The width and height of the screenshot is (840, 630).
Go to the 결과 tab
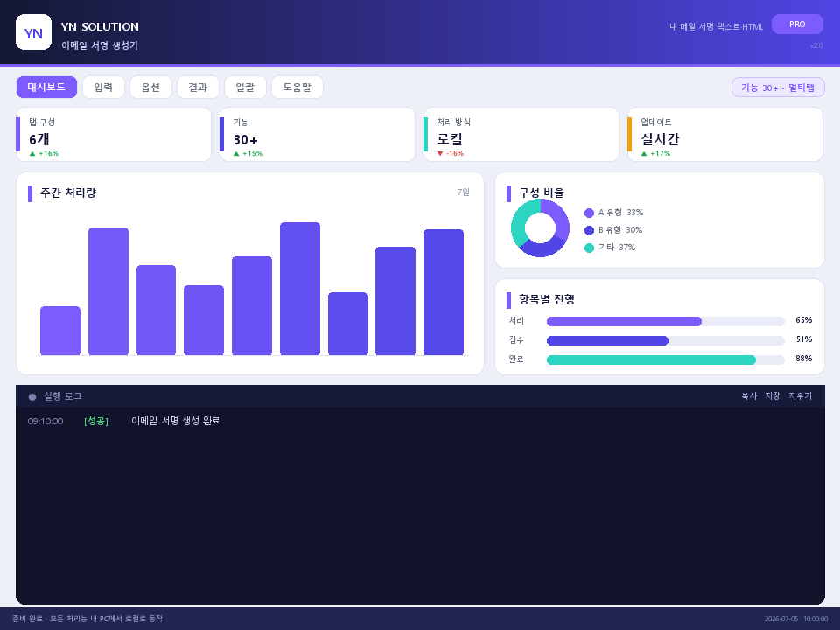tap(198, 87)
